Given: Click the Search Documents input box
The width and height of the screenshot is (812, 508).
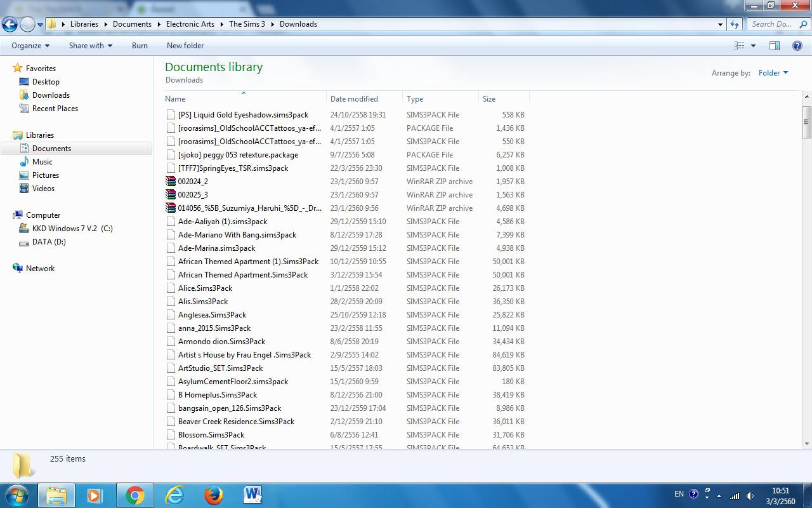Looking at the screenshot, I should point(778,24).
